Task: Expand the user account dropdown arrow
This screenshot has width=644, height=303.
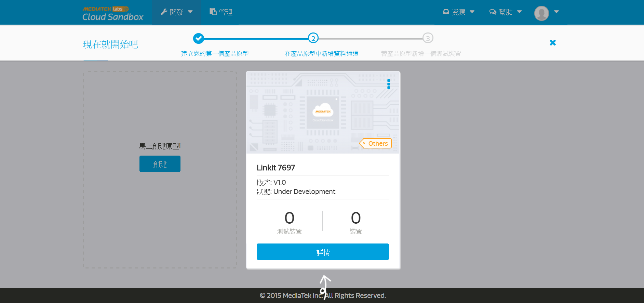Action: (x=556, y=12)
